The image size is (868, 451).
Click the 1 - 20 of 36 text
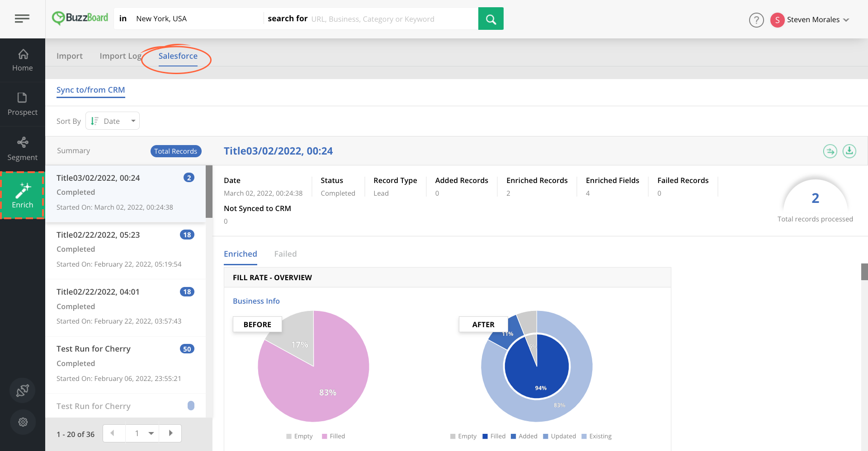(75, 434)
